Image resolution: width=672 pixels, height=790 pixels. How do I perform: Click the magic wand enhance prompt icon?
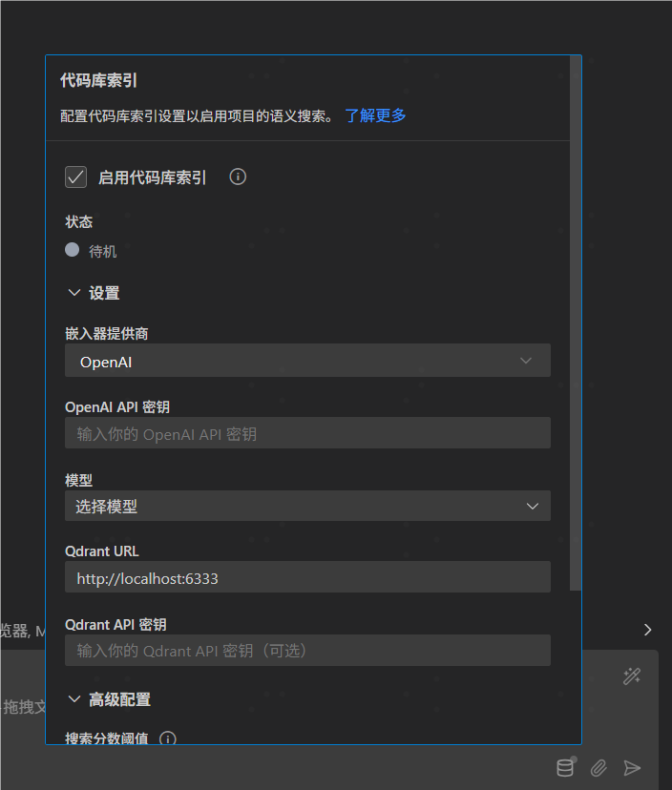631,676
